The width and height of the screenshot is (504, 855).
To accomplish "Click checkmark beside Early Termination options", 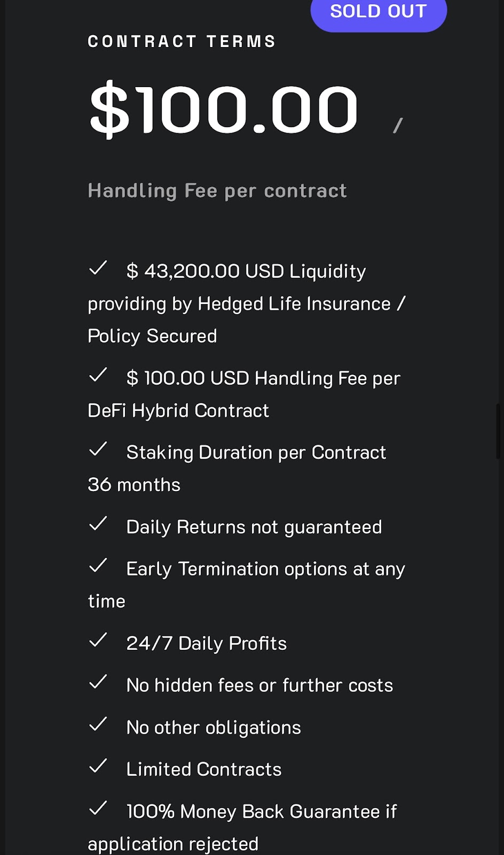I will [x=98, y=565].
